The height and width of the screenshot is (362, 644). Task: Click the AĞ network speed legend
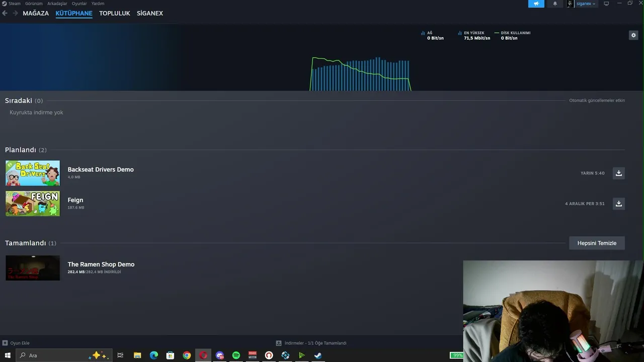433,35
